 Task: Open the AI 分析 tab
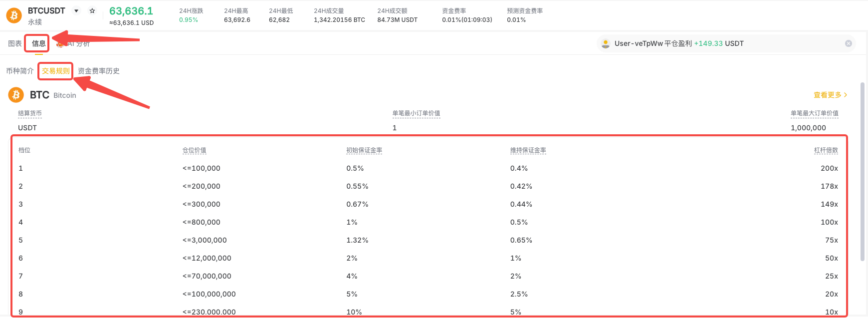coord(73,43)
